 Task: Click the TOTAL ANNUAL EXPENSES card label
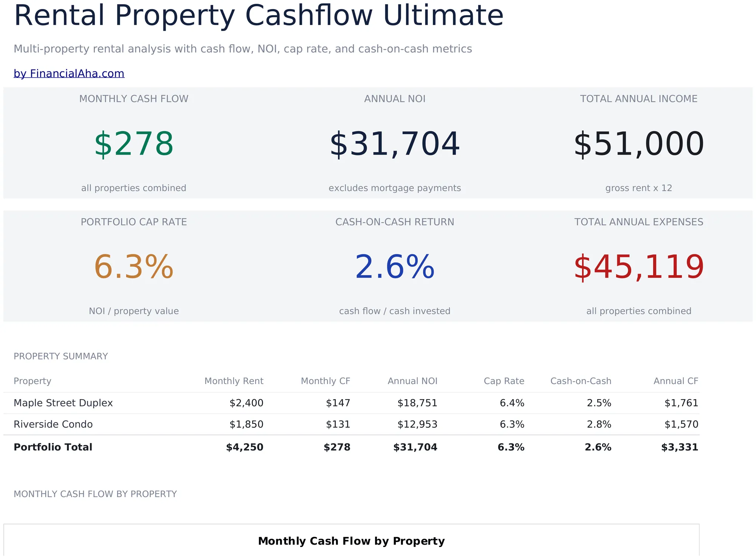[x=639, y=222]
